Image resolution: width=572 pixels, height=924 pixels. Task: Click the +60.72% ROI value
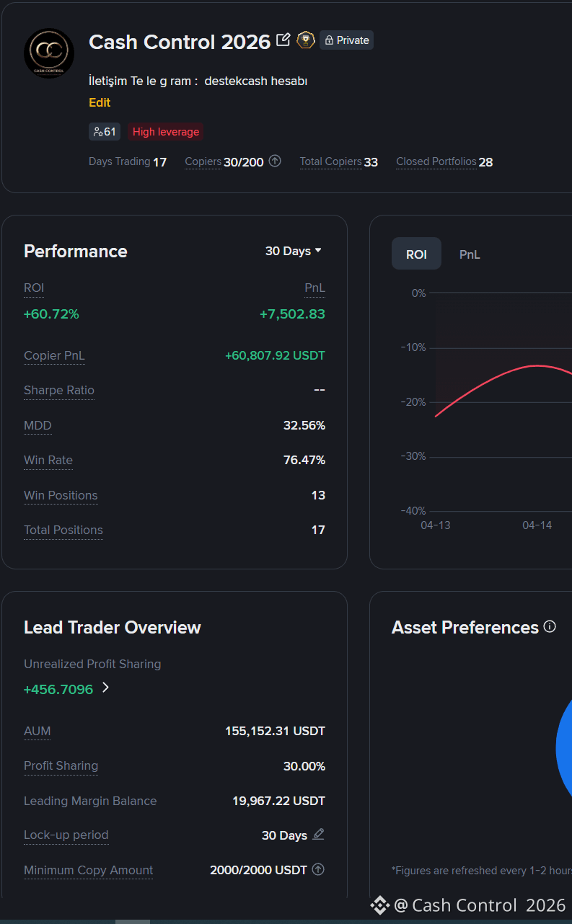(51, 314)
